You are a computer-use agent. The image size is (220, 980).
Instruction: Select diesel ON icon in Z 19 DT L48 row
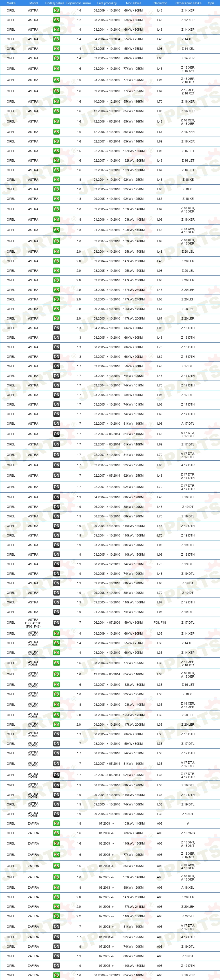pyautogui.click(x=56, y=507)
